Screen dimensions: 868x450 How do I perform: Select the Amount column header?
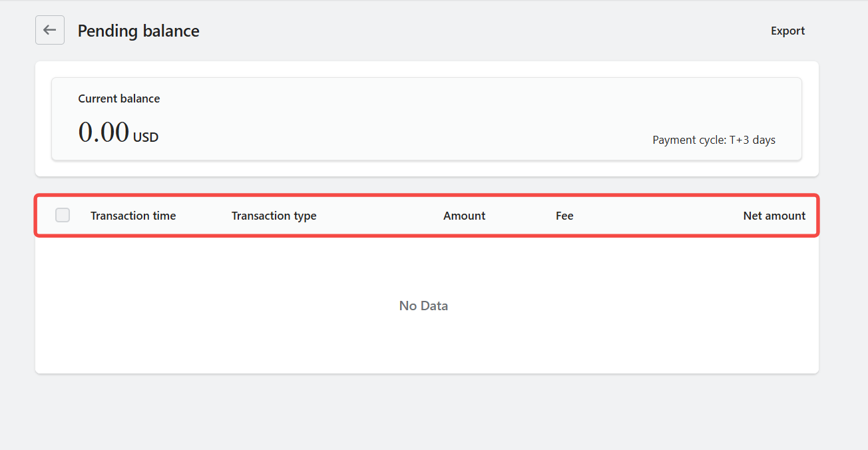coord(464,216)
